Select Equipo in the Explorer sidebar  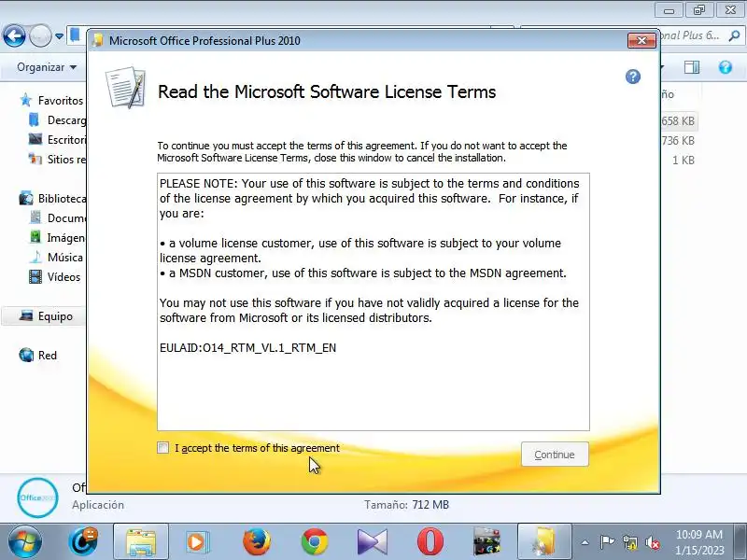coord(44,316)
